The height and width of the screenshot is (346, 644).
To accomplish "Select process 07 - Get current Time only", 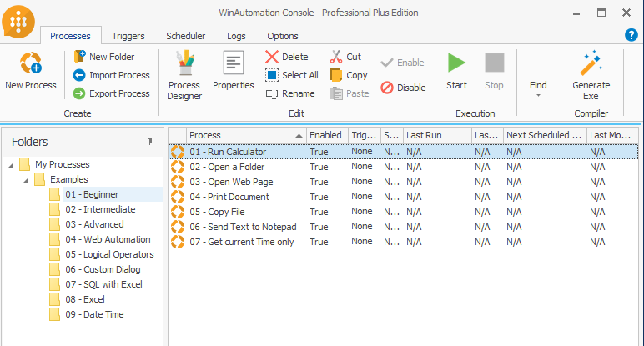I will [403, 242].
